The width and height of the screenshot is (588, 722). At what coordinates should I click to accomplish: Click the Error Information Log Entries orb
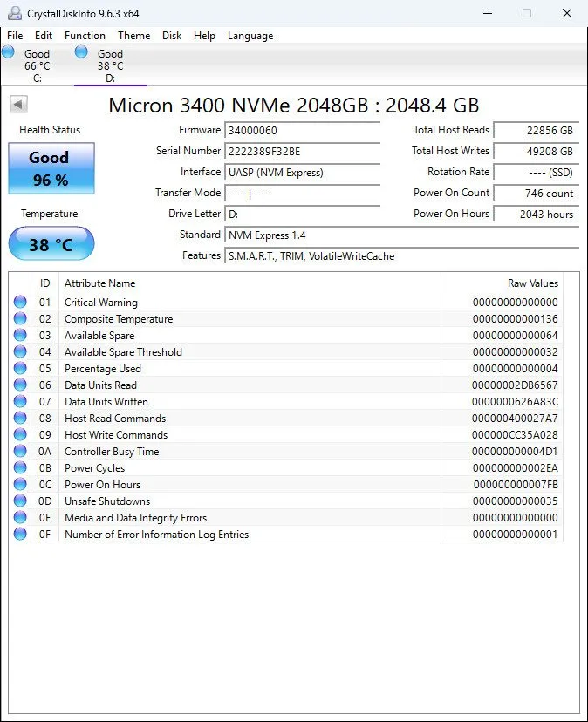tap(20, 535)
